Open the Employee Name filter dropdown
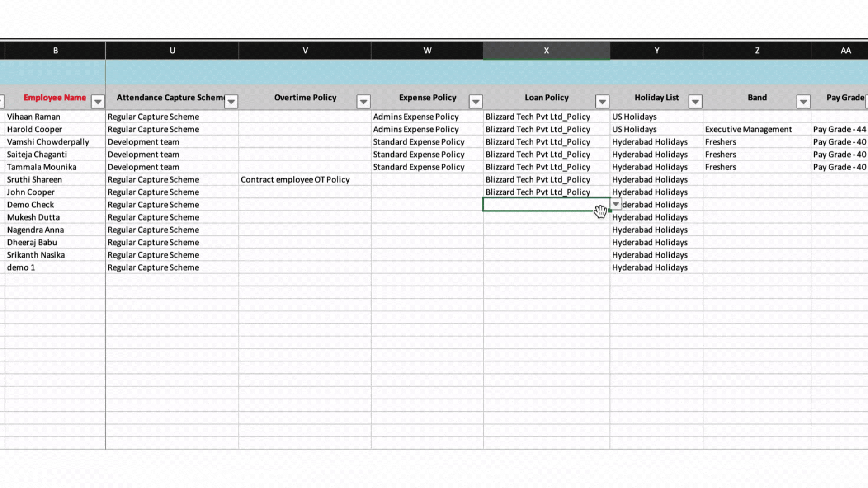The height and width of the screenshot is (488, 868). [98, 102]
